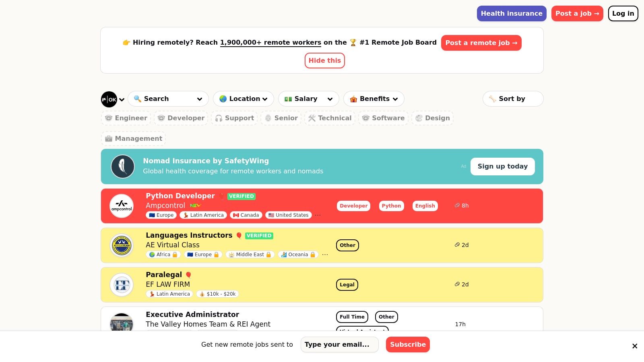Click the SafetyWing feather logo
The height and width of the screenshot is (362, 644).
pyautogui.click(x=123, y=167)
